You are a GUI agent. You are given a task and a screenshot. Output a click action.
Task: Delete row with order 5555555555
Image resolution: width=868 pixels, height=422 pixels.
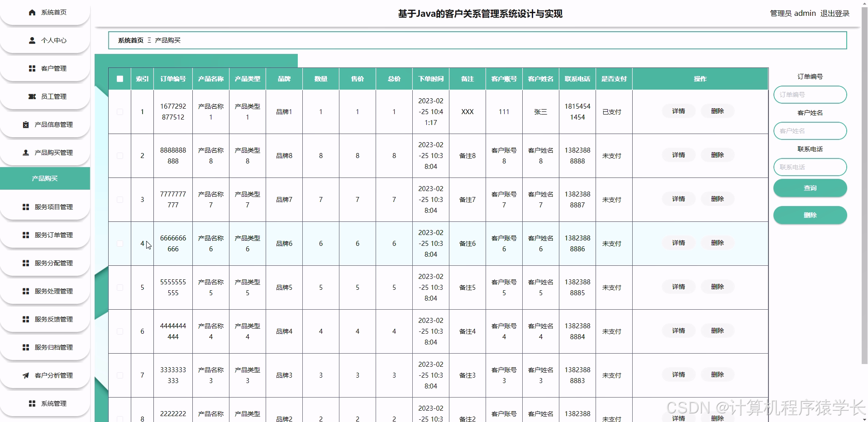point(717,287)
